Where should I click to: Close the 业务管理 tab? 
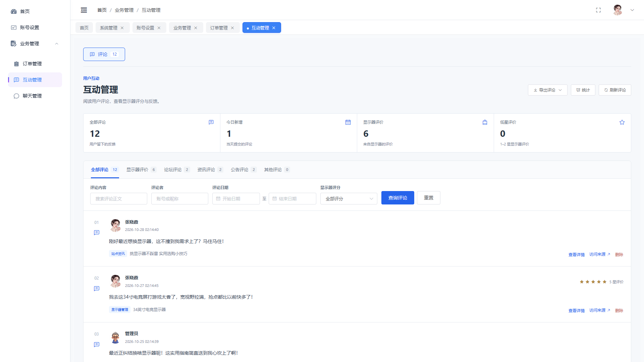[x=196, y=28]
